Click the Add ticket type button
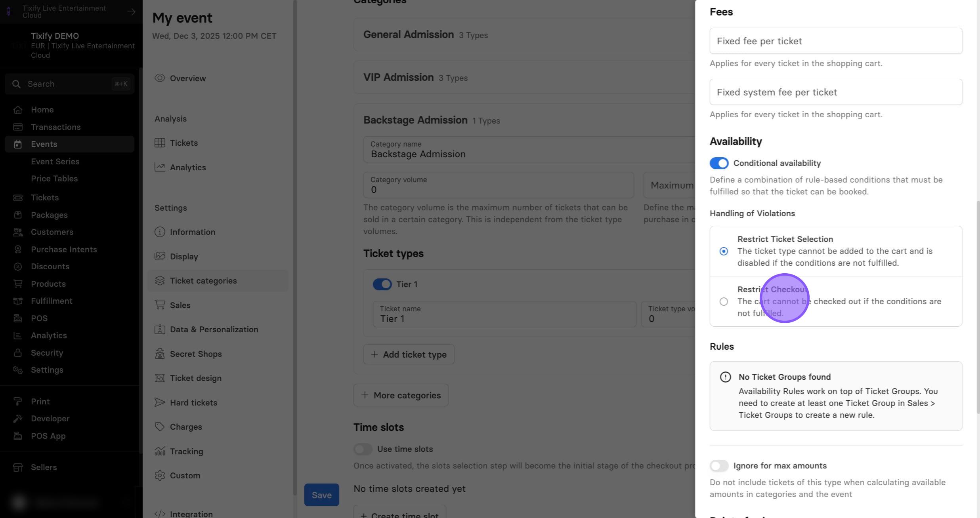The height and width of the screenshot is (518, 980). 409,354
